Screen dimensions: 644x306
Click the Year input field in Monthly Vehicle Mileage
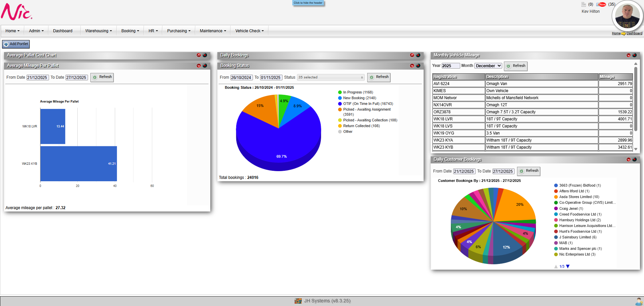[450, 66]
